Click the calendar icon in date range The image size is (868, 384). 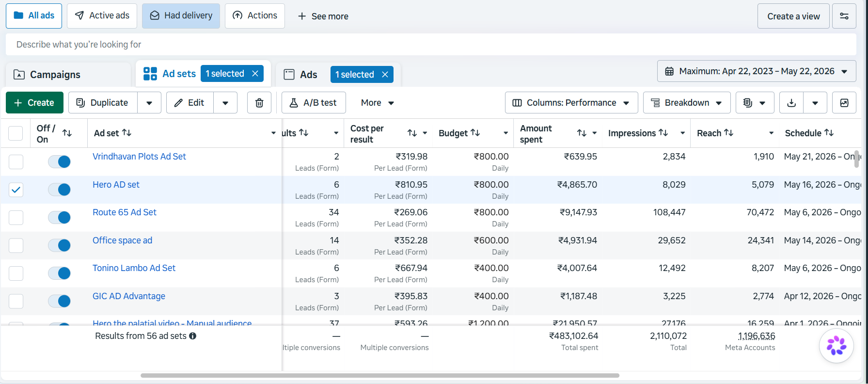(x=669, y=71)
